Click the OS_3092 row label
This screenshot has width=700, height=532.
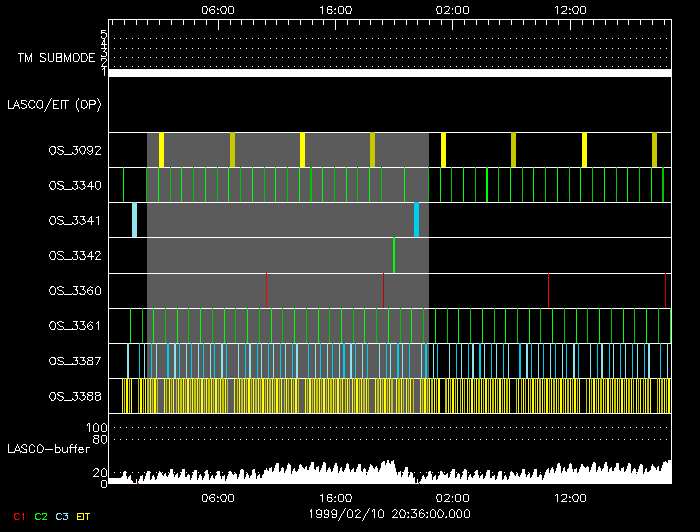coord(74,150)
